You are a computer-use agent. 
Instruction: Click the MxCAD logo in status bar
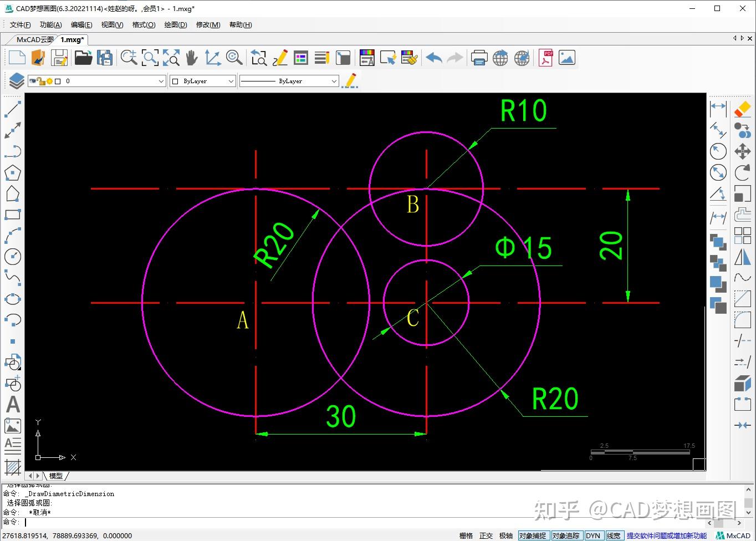coord(733,535)
